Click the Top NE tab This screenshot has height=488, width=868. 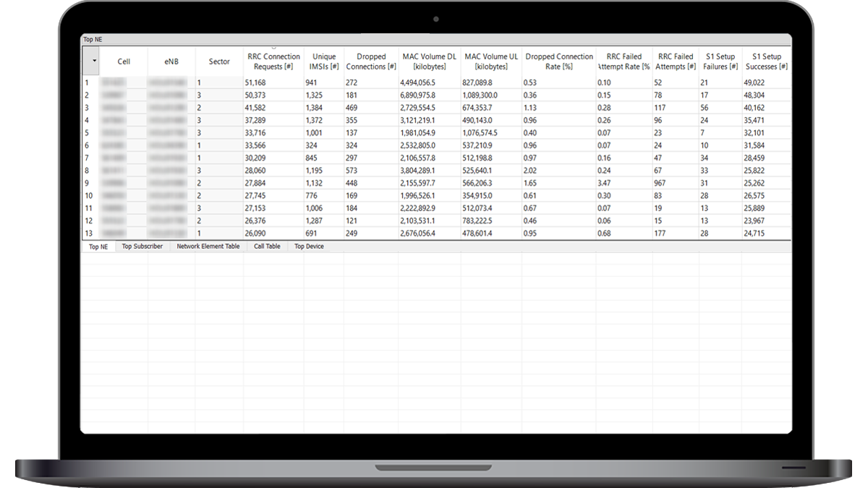tap(98, 247)
